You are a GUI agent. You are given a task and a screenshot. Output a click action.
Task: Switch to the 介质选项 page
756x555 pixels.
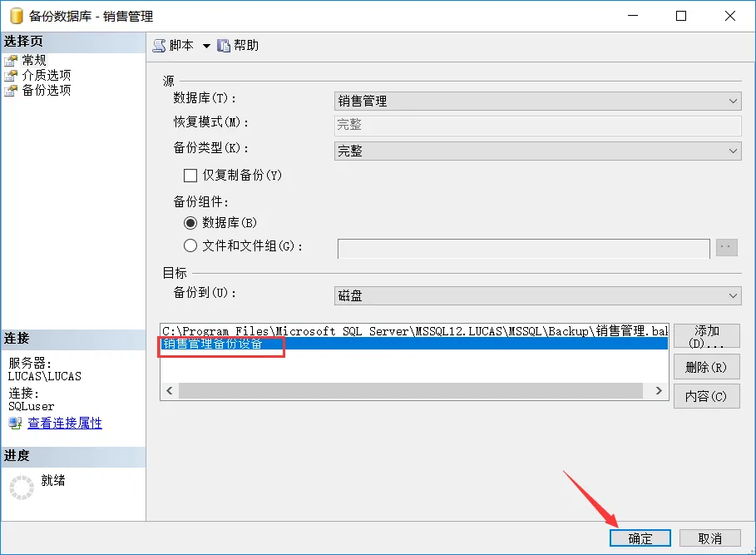click(x=47, y=75)
